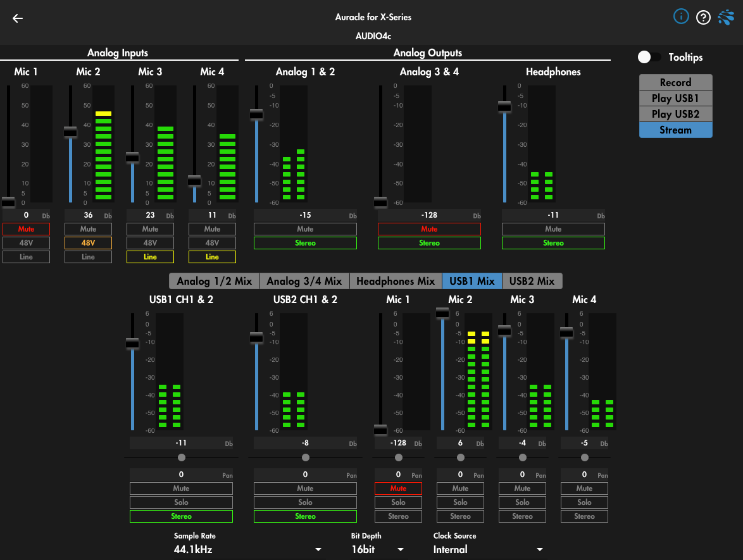The image size is (743, 560).
Task: Solo Mic 2 in the USB1 mix
Action: [460, 502]
